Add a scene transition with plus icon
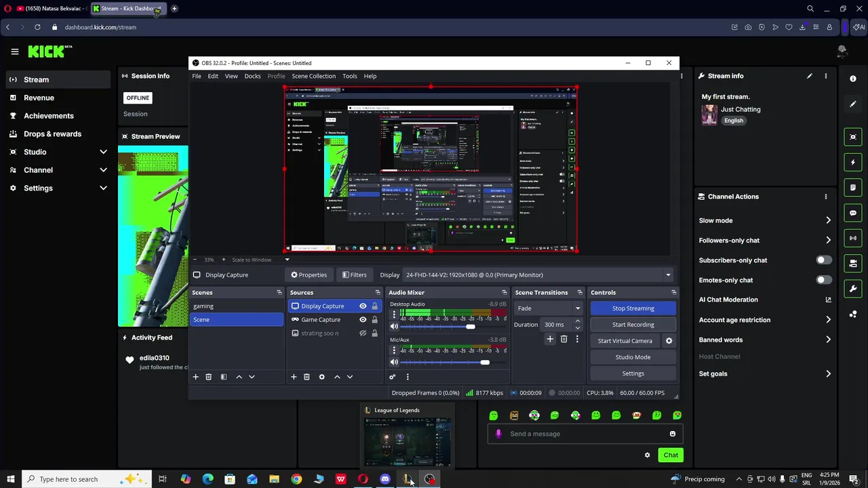This screenshot has width=868, height=488. (x=550, y=339)
